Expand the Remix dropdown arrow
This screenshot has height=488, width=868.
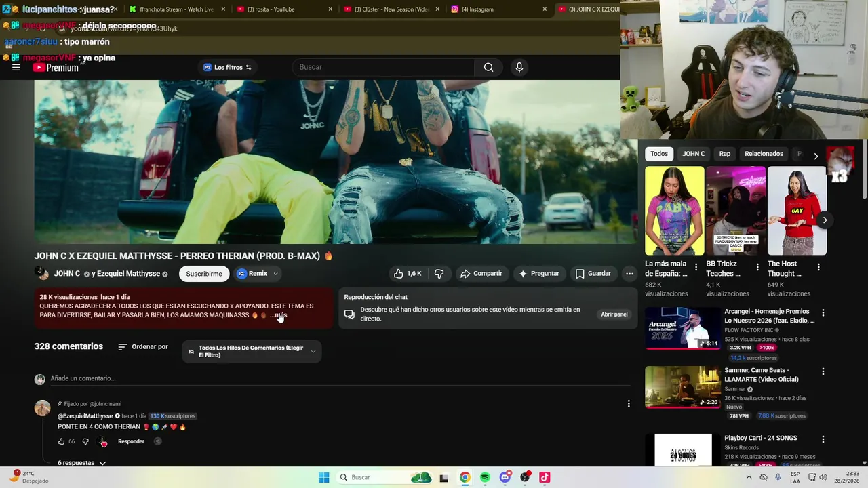tap(275, 274)
